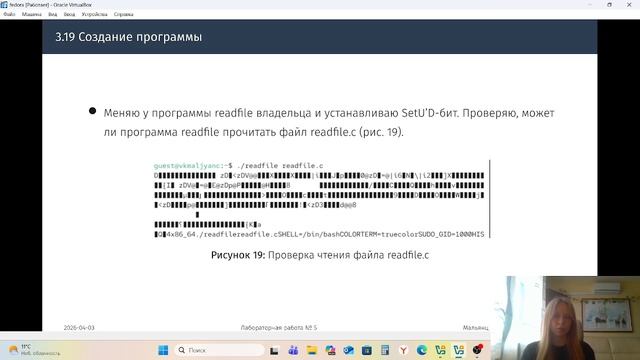640x360 pixels.
Task: Open the Справка menu
Action: pyautogui.click(x=124, y=14)
